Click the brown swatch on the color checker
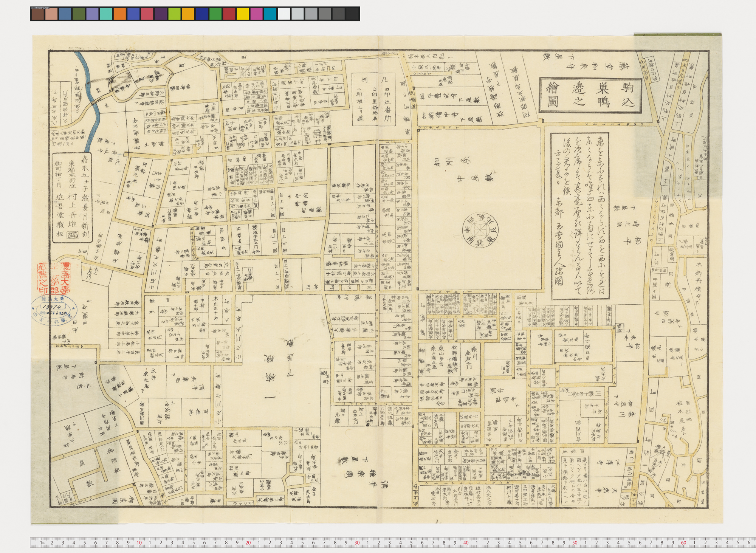 (x=38, y=14)
